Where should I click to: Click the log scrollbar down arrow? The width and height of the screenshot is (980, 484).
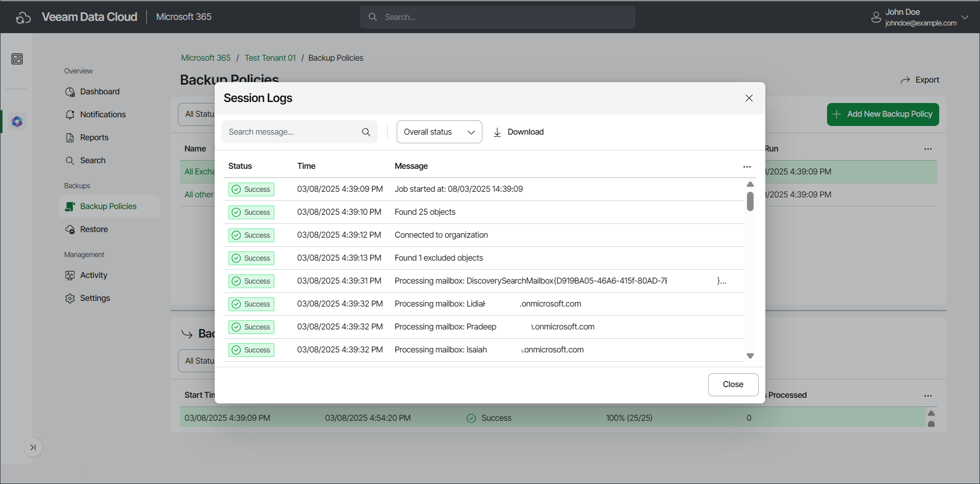click(x=750, y=356)
